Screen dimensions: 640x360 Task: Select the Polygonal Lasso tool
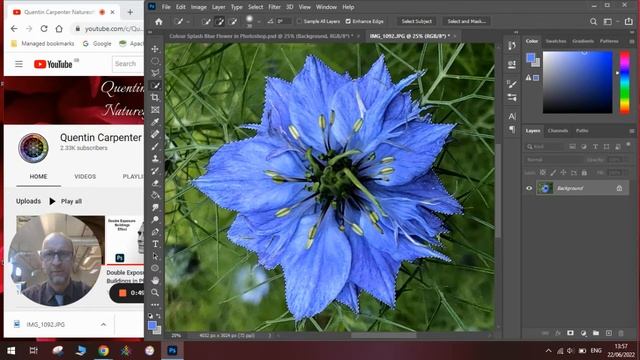(155, 73)
